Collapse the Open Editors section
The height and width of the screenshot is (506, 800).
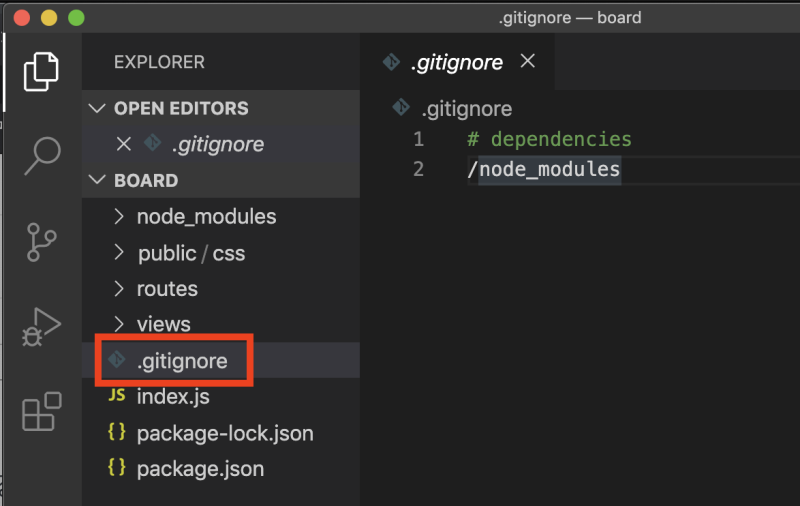97,108
